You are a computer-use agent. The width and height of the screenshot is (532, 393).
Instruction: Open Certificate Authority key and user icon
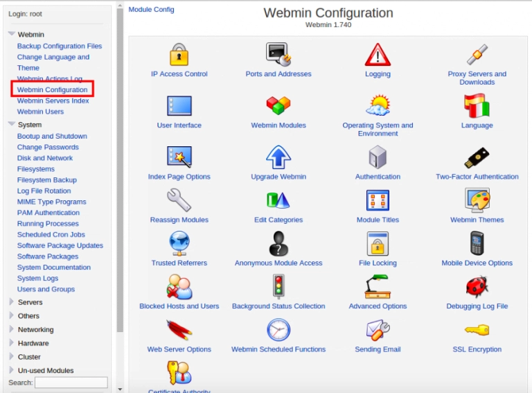(179, 372)
